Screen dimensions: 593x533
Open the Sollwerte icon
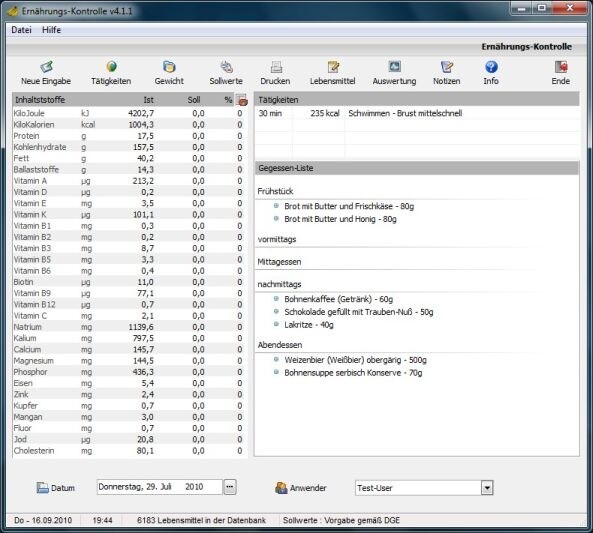pyautogui.click(x=226, y=67)
